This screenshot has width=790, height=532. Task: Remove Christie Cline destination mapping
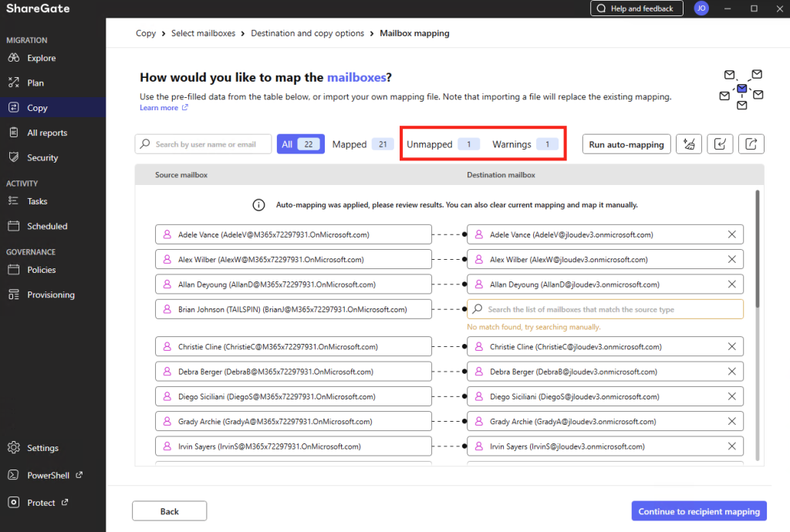(x=731, y=347)
